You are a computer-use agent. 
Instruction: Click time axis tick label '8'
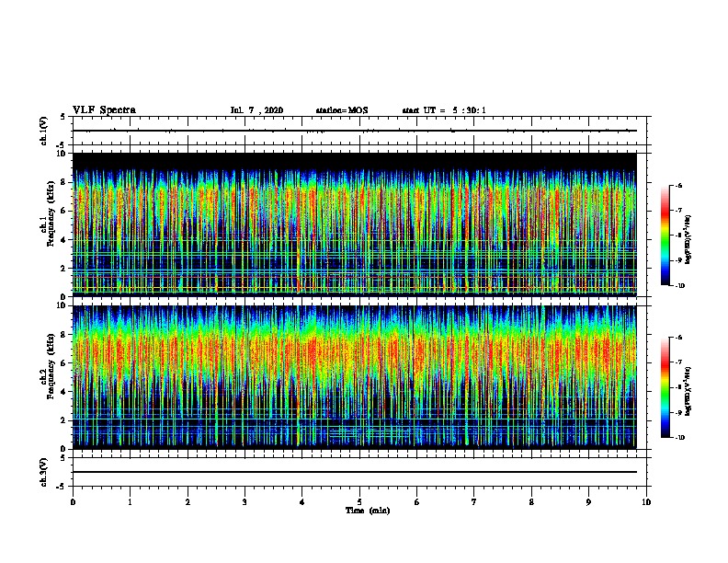[x=531, y=502]
